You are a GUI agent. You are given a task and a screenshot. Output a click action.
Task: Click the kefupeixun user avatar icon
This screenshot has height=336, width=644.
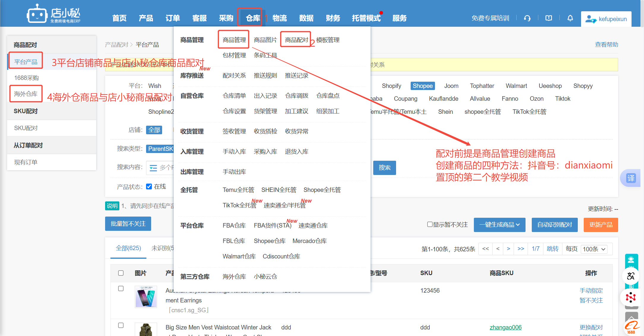[591, 19]
